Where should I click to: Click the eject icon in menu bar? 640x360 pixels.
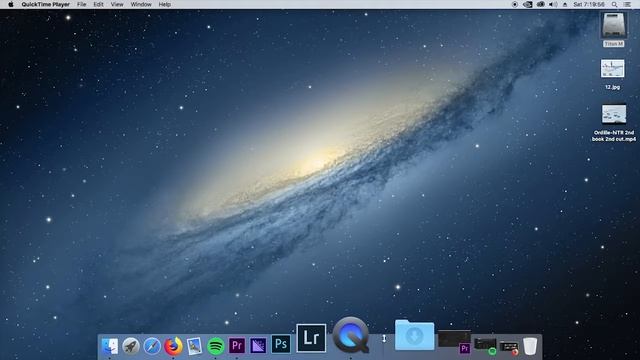pos(565,4)
